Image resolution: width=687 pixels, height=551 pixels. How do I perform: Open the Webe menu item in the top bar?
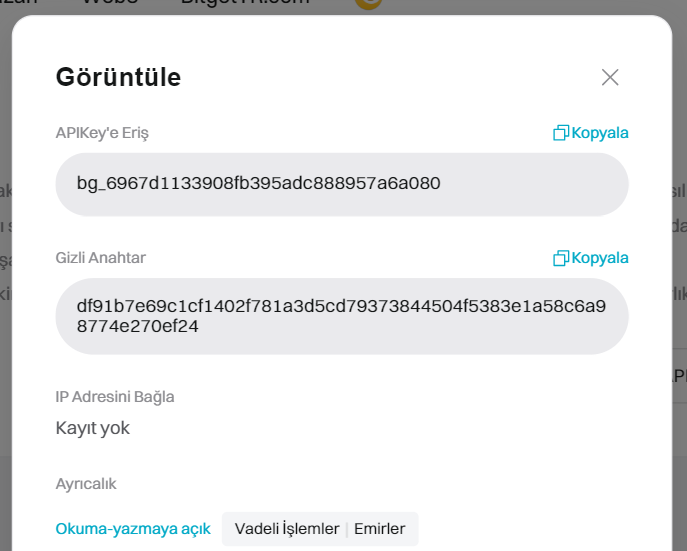(110, 4)
